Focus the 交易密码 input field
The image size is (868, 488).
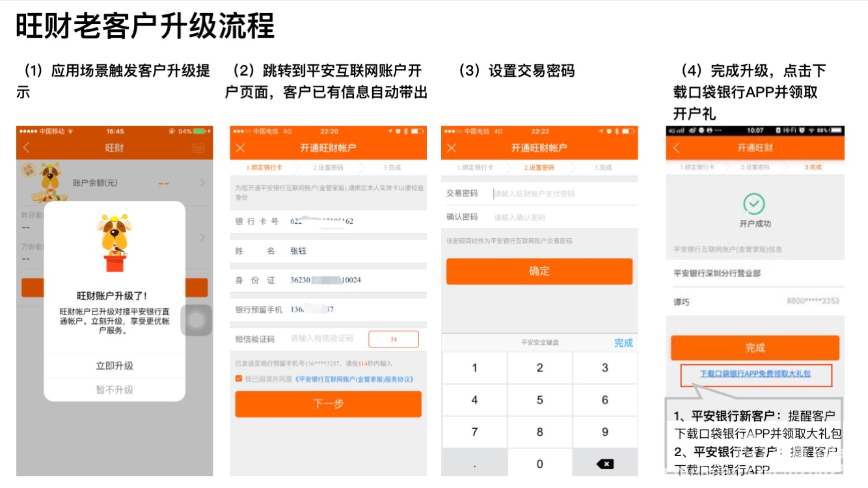[539, 193]
